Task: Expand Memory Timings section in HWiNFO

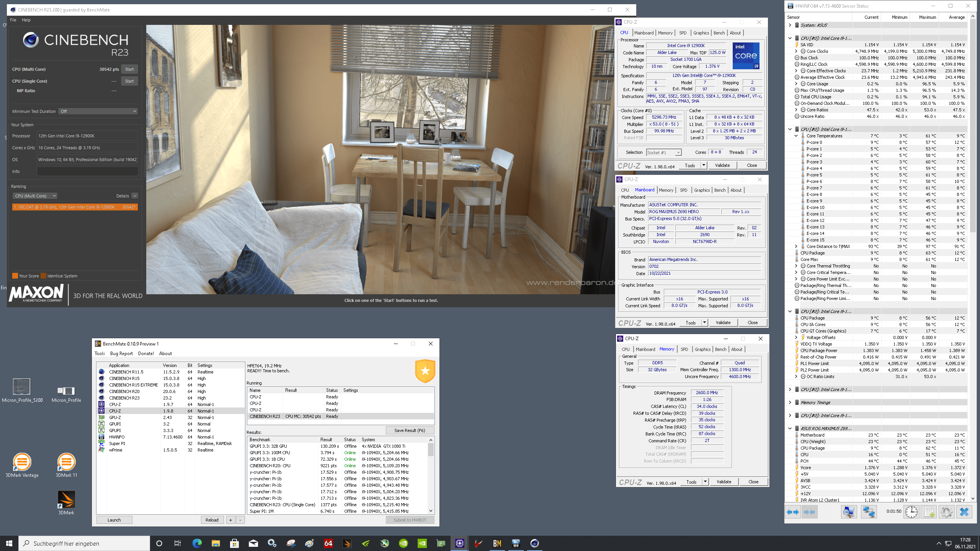Action: [x=790, y=403]
